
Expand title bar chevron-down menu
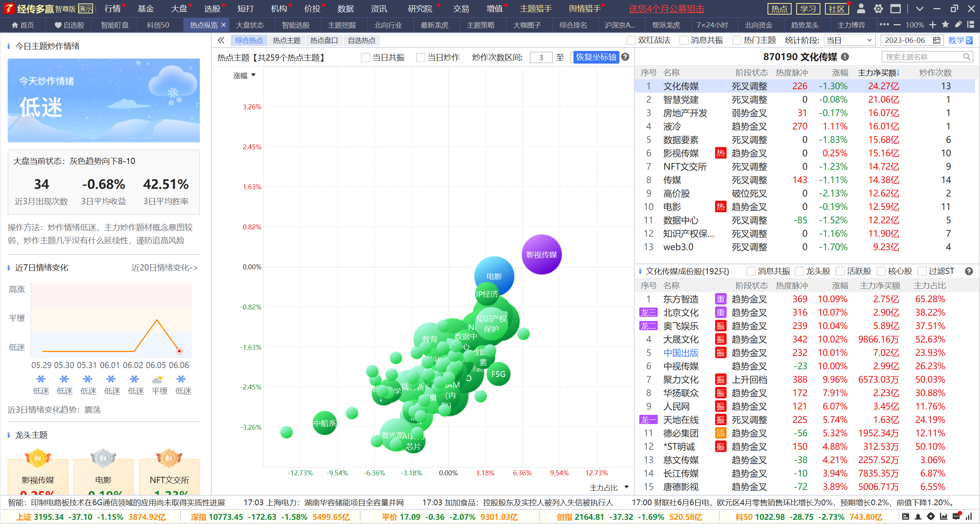tap(920, 8)
